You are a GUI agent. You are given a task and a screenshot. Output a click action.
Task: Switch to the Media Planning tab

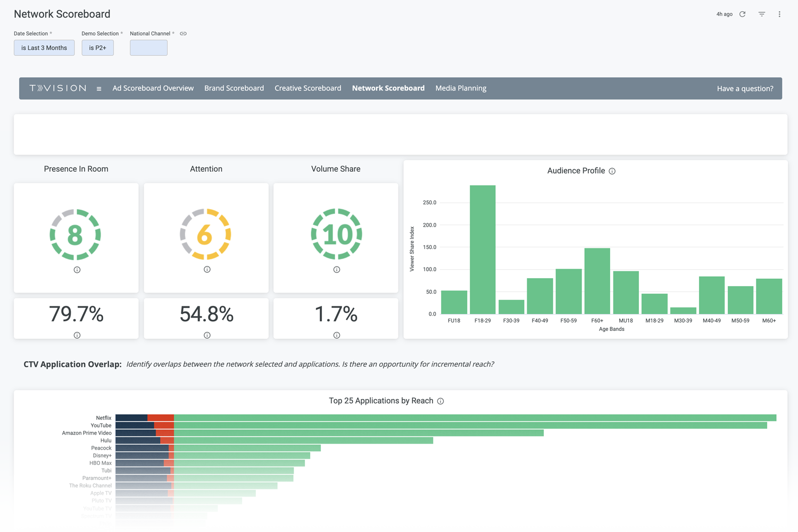(461, 88)
